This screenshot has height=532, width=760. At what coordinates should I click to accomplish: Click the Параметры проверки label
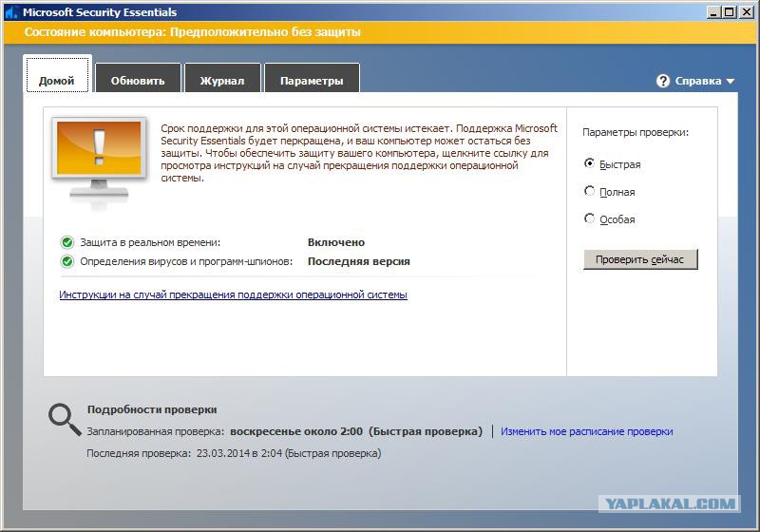[x=636, y=132]
